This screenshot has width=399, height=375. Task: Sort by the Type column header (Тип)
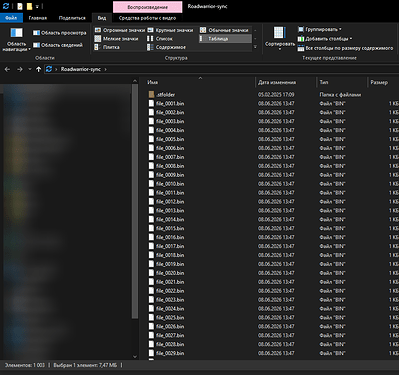(341, 82)
